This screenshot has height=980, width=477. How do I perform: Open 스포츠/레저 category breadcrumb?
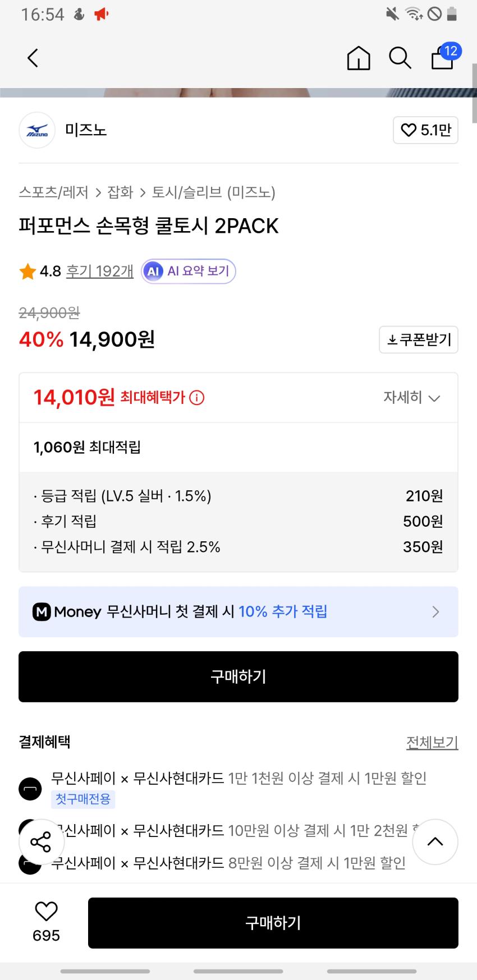tap(54, 192)
